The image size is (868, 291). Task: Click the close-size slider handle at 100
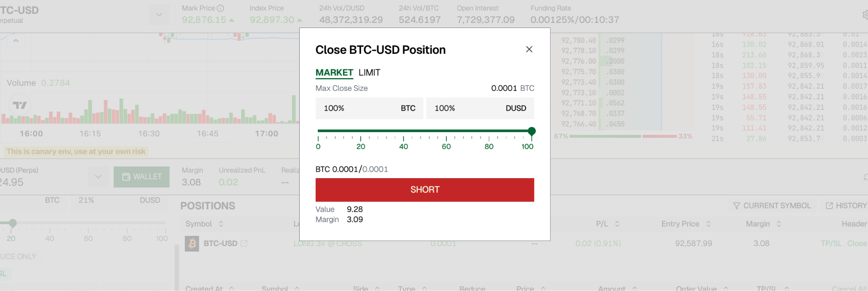point(531,131)
